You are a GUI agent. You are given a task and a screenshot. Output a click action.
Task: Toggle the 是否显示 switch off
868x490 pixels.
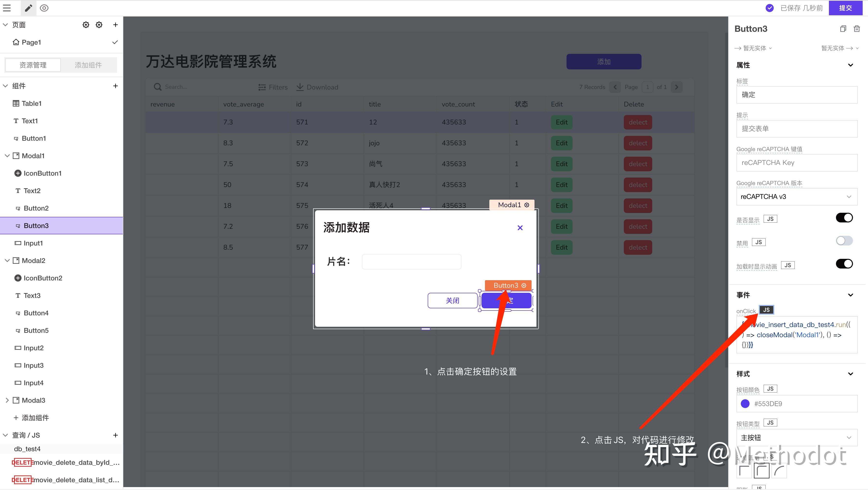(x=844, y=218)
